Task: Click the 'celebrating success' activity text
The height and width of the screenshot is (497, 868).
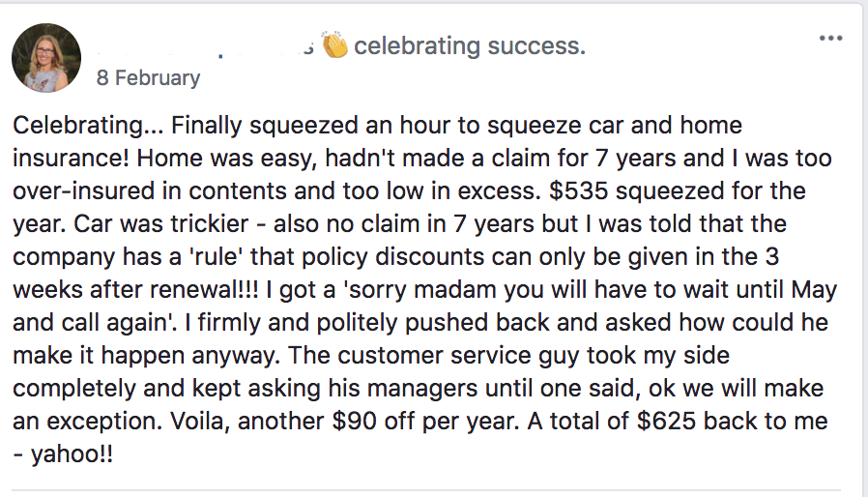Action: click(x=470, y=45)
